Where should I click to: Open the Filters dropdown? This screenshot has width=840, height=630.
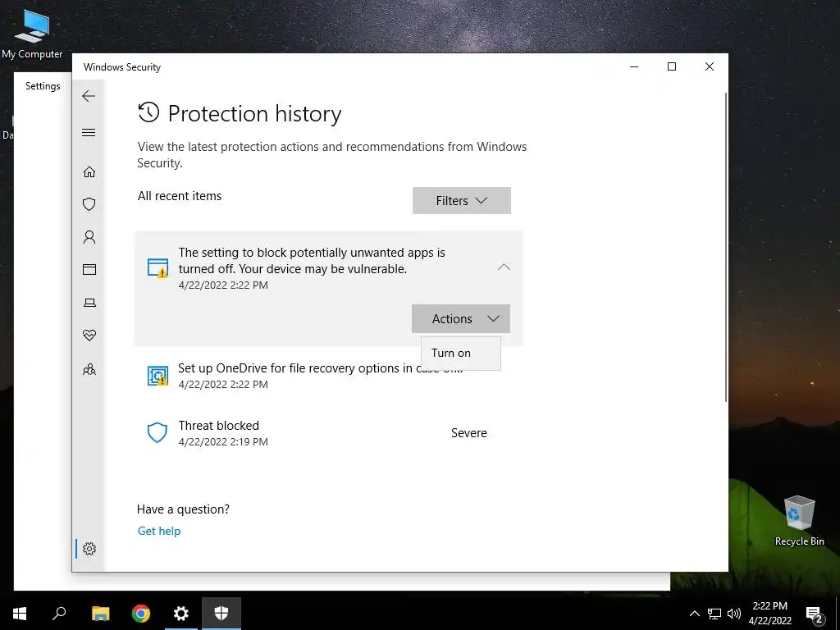click(x=461, y=200)
